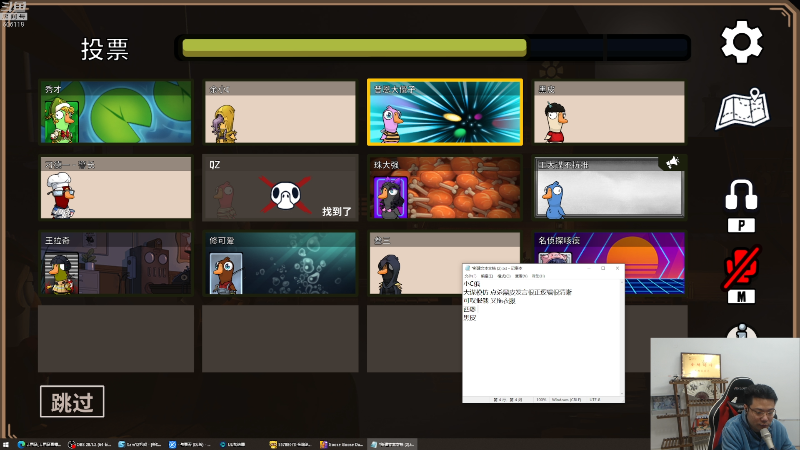800x450 pixels.
Task: Click the second long text line in Notepad
Action: click(x=518, y=292)
